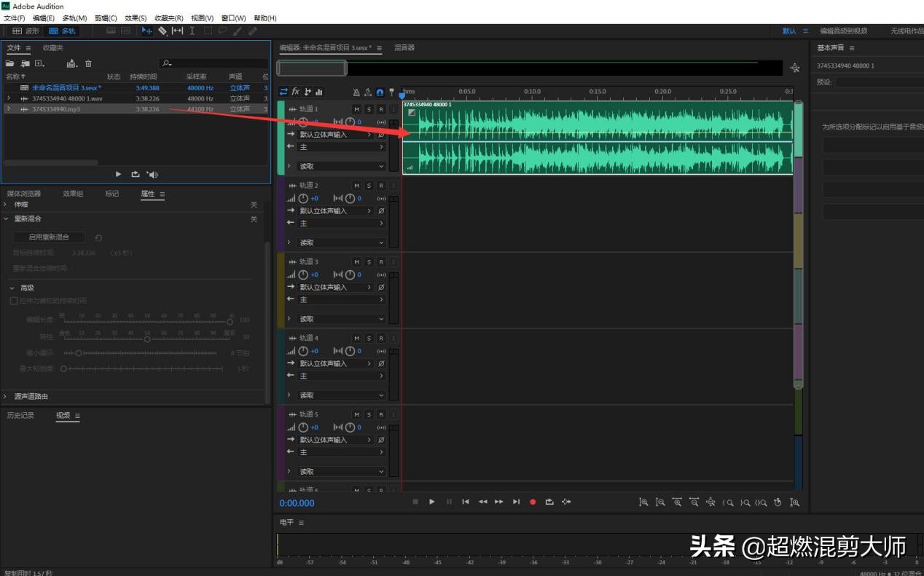Click Insert into Multitrack icon
The image size is (924, 576).
pyautogui.click(x=71, y=63)
